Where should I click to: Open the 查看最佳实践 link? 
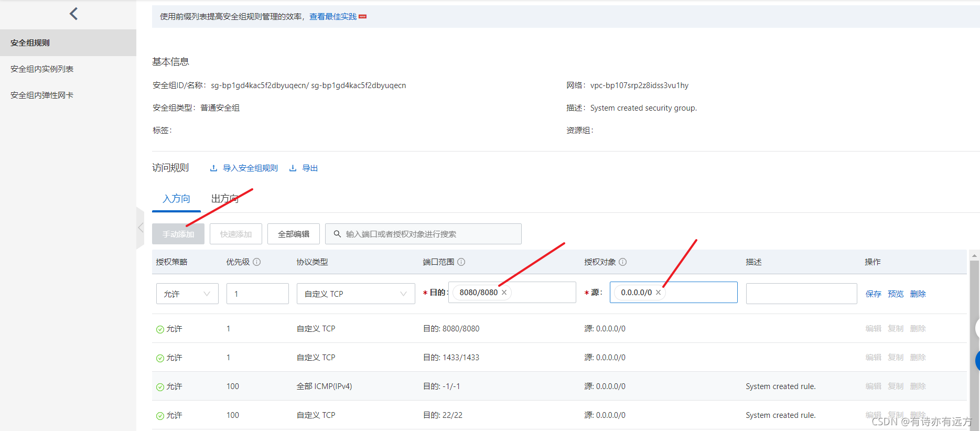[333, 17]
